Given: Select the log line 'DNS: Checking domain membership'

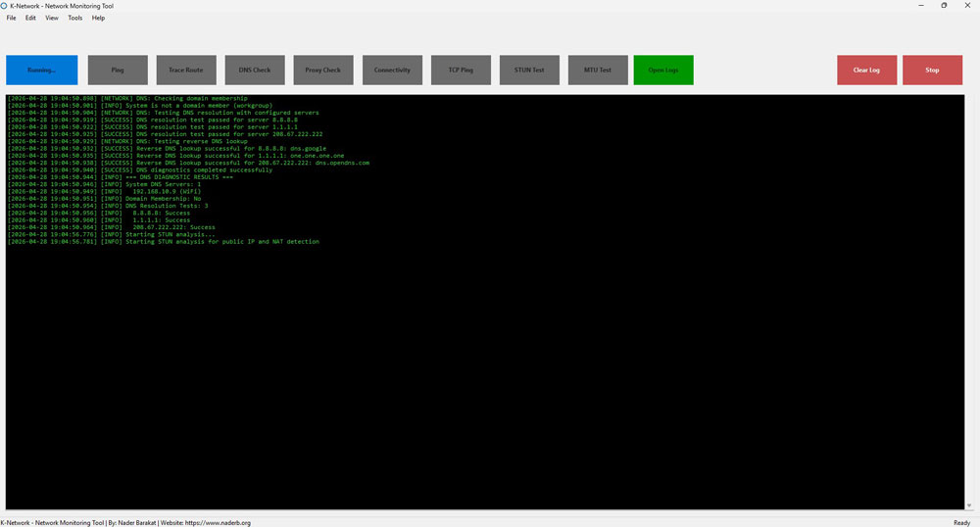Looking at the screenshot, I should 127,99.
